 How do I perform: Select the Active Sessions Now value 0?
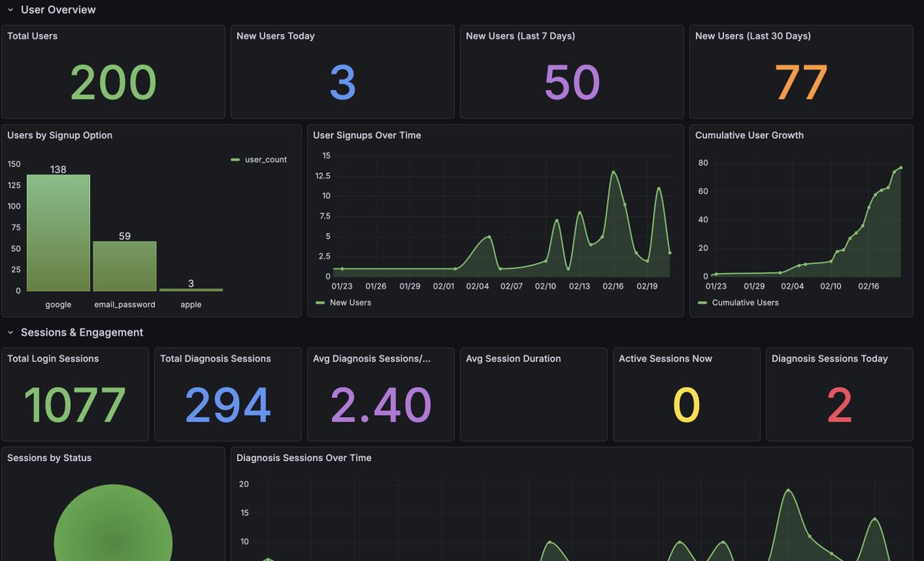click(686, 405)
